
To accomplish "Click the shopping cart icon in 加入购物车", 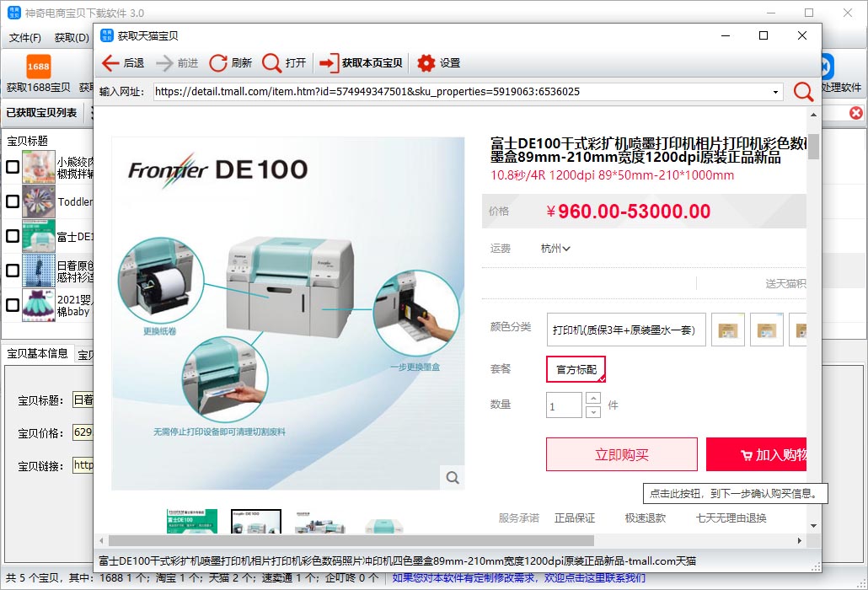I will tap(746, 455).
